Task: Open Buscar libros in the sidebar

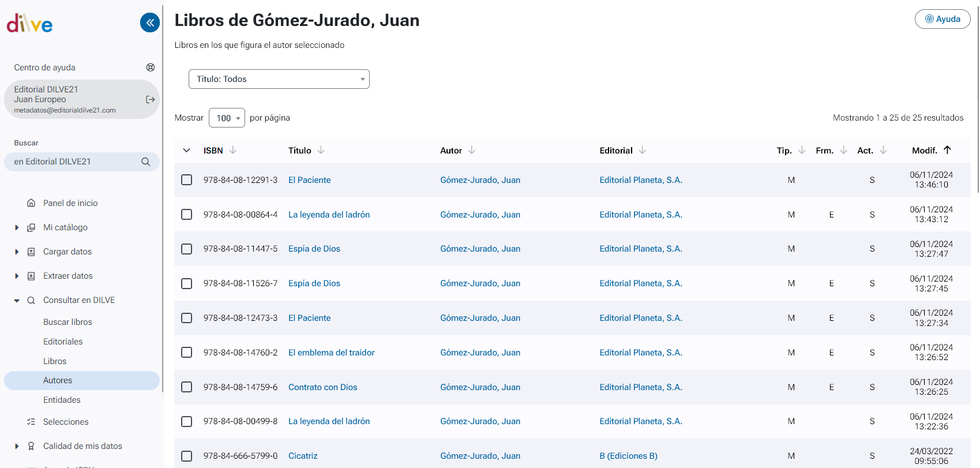Action: [x=67, y=322]
